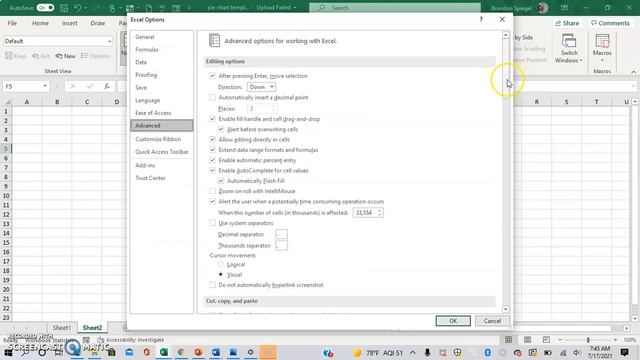640x360 pixels.
Task: Switch to the Sheet2 worksheet tab
Action: [92, 327]
